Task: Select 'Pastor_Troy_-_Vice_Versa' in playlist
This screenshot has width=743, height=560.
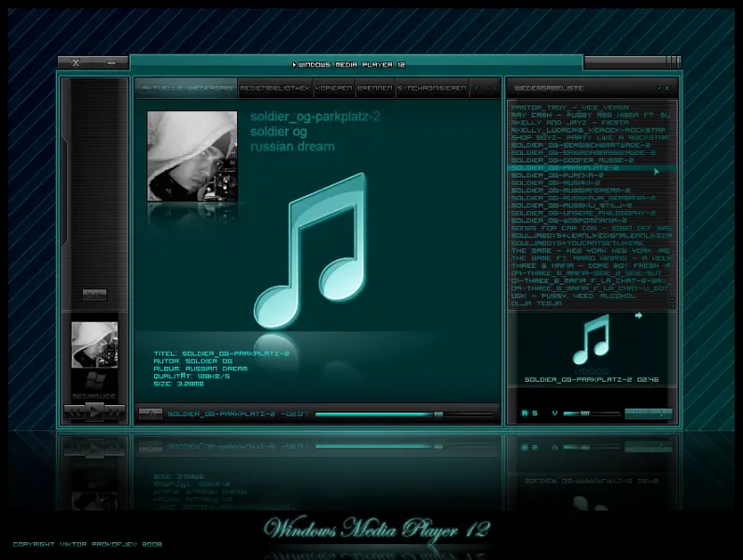Action: click(x=570, y=107)
